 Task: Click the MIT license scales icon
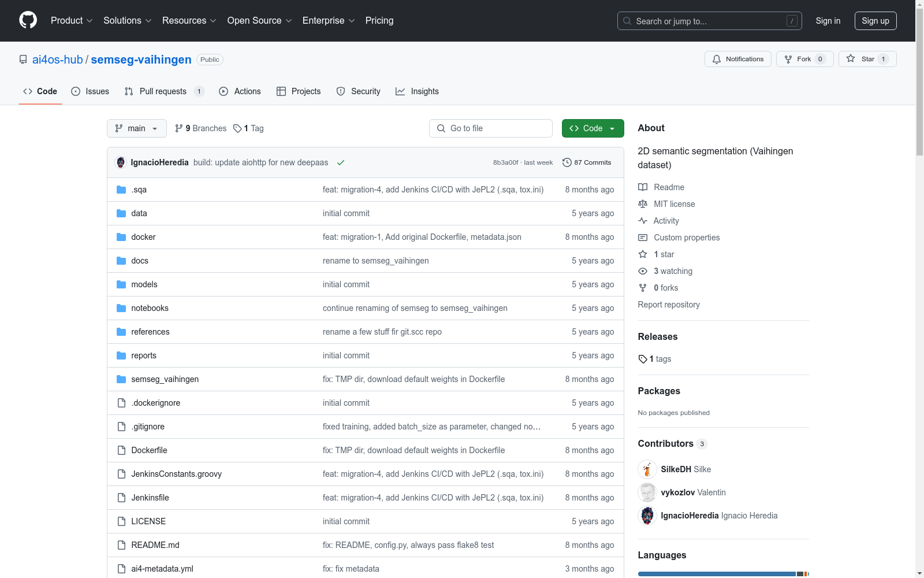tap(643, 204)
